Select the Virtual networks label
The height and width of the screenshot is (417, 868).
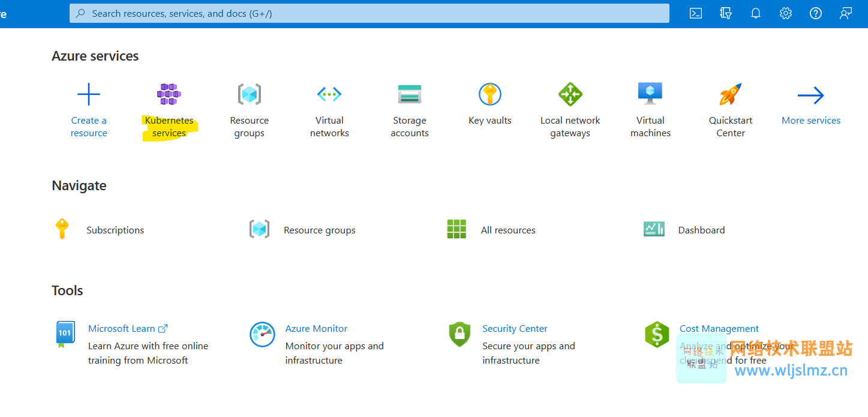(x=329, y=127)
